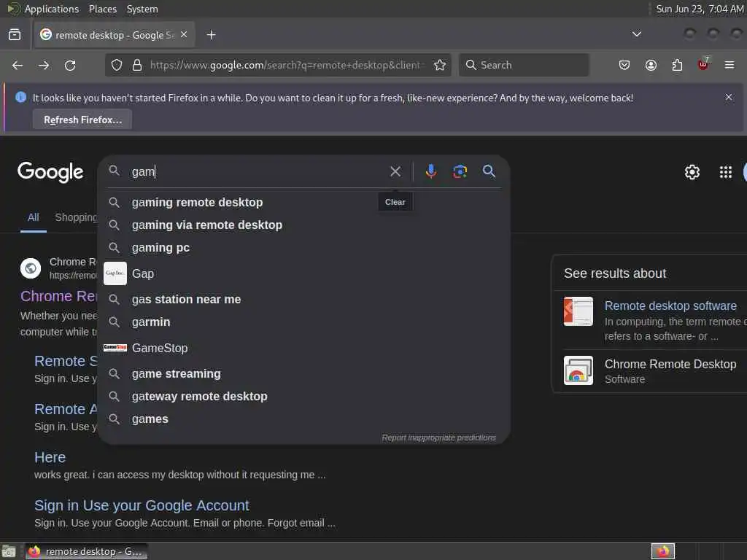Expand the list all tabs chevron
Screen dimensions: 747x560
coord(636,34)
